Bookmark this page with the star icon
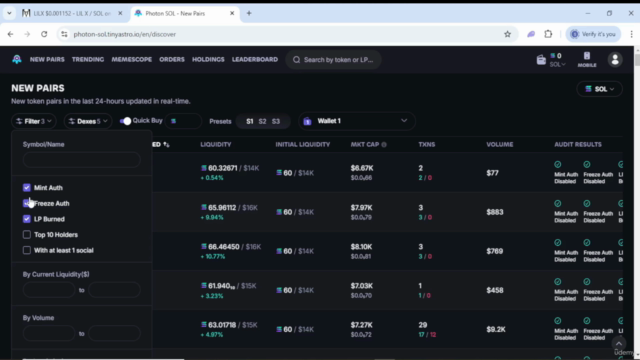Viewport: 640px width, 360px height. point(507,34)
